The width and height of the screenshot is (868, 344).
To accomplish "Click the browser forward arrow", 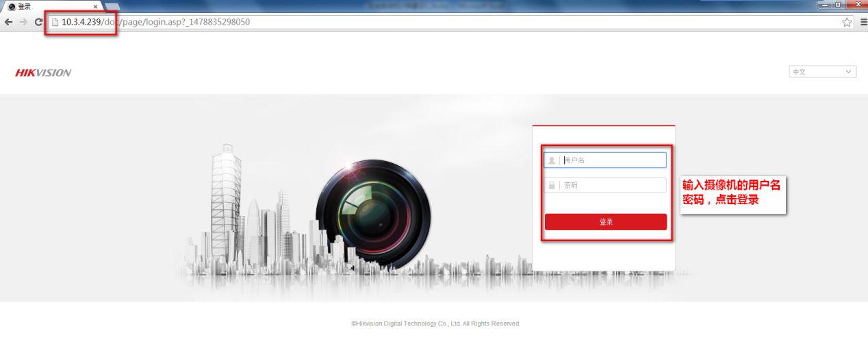I will (23, 22).
